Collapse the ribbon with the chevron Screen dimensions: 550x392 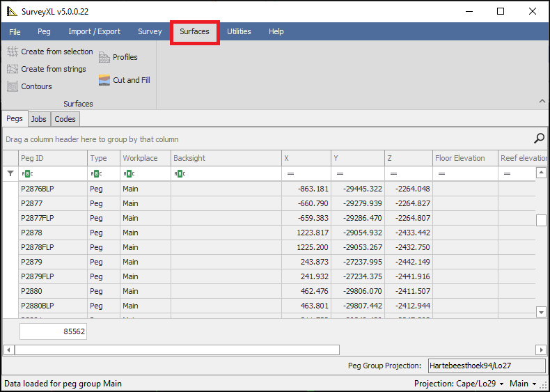[x=542, y=102]
